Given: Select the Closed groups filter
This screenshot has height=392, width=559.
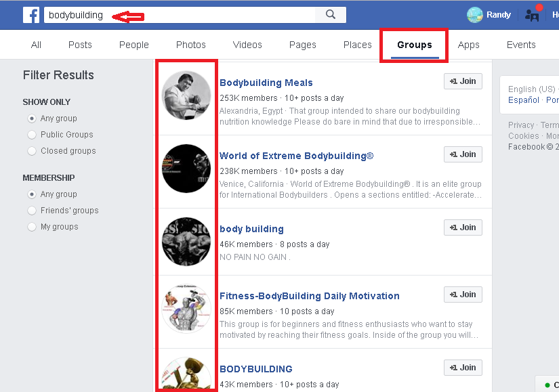Looking at the screenshot, I should 32,151.
